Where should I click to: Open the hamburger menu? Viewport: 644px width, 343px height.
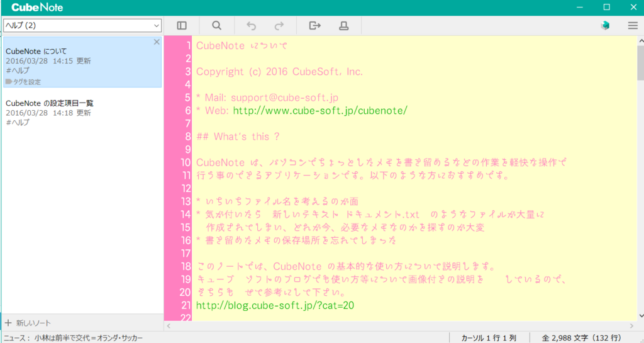point(633,25)
